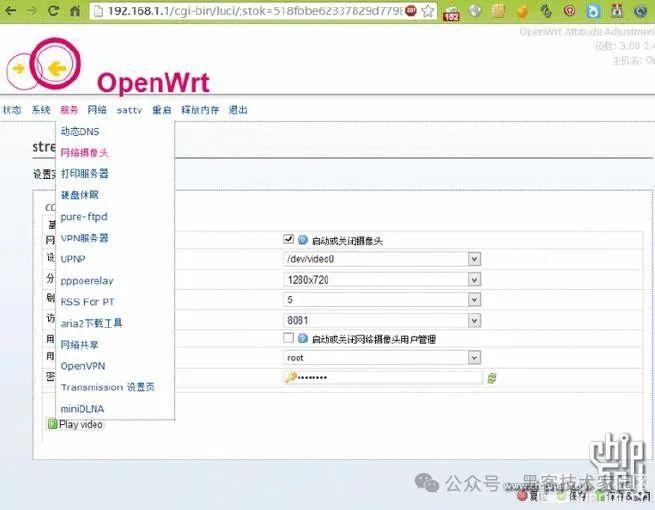Screen dimensions: 655x510
Task: Select pppoerelay from the services menu
Action: pos(87,281)
